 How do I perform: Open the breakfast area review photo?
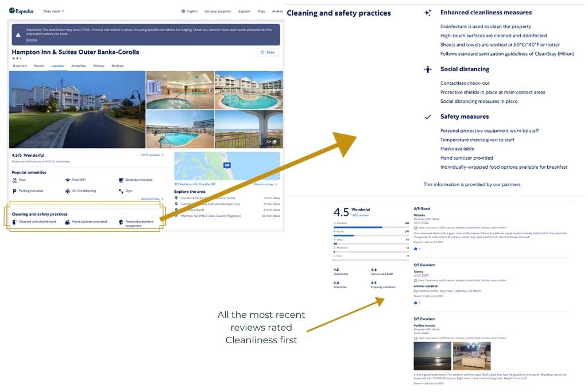(x=472, y=356)
